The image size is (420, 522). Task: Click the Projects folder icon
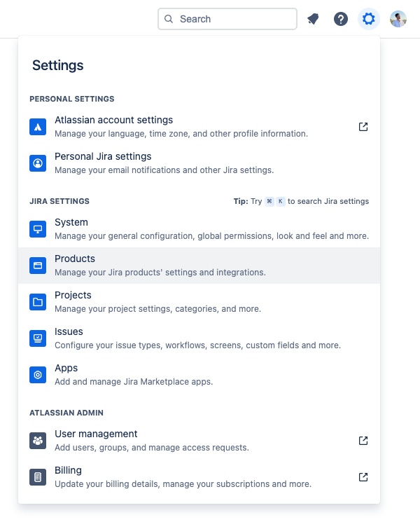[x=38, y=302]
